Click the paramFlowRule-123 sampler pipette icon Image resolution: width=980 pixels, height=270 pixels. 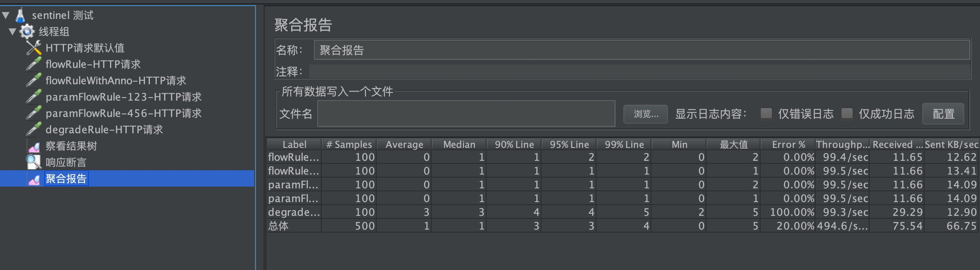point(33,97)
